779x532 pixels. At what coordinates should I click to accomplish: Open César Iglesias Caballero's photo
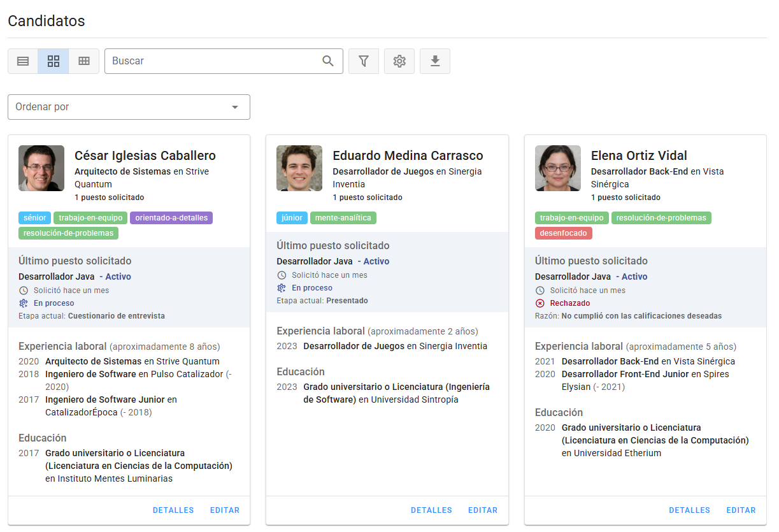pos(41,168)
